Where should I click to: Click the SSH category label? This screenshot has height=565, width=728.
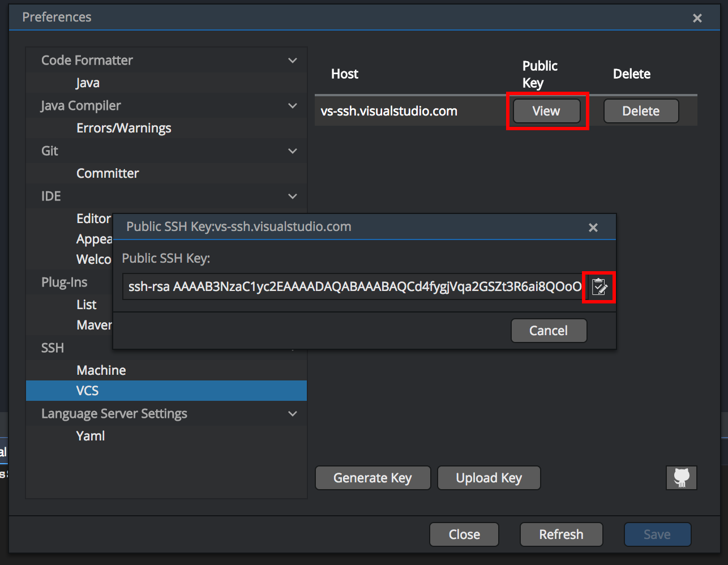point(53,348)
